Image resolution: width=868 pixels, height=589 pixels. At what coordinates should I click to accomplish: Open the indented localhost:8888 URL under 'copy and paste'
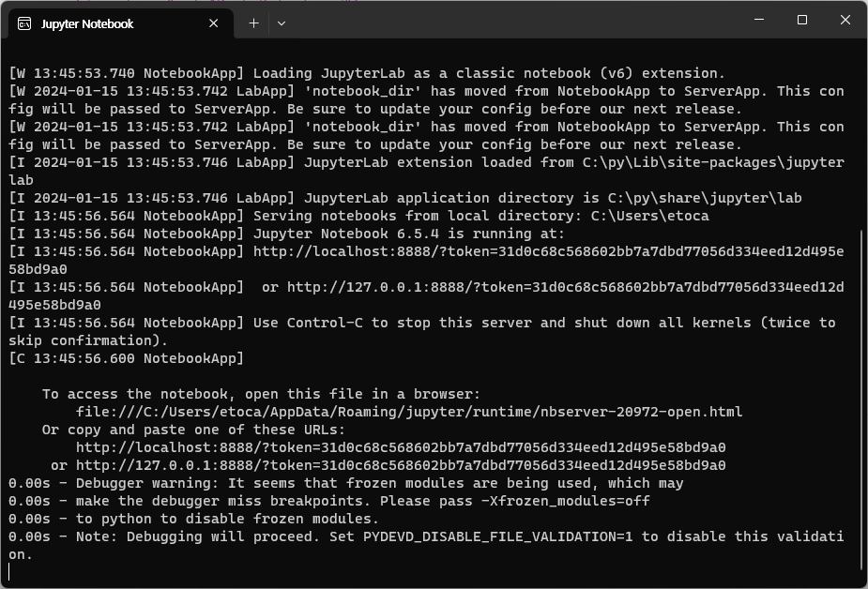(401, 447)
